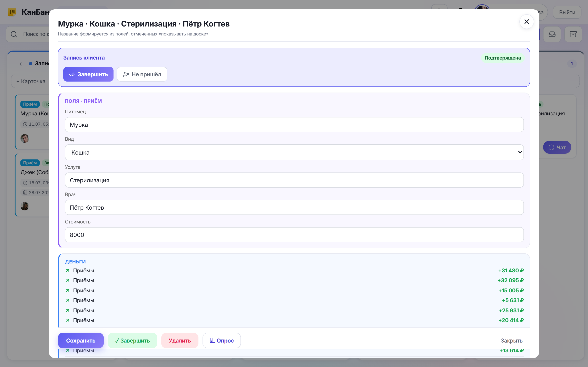The image size is (588, 367).
Task: Click the Стоимость field showing 8000
Action: coord(294,235)
